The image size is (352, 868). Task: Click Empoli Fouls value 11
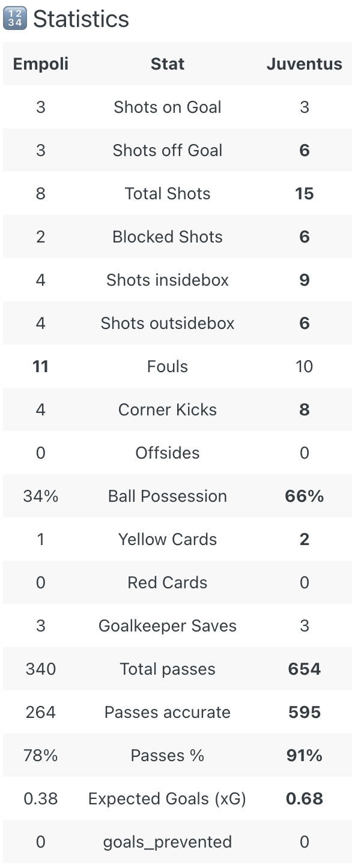pyautogui.click(x=41, y=367)
